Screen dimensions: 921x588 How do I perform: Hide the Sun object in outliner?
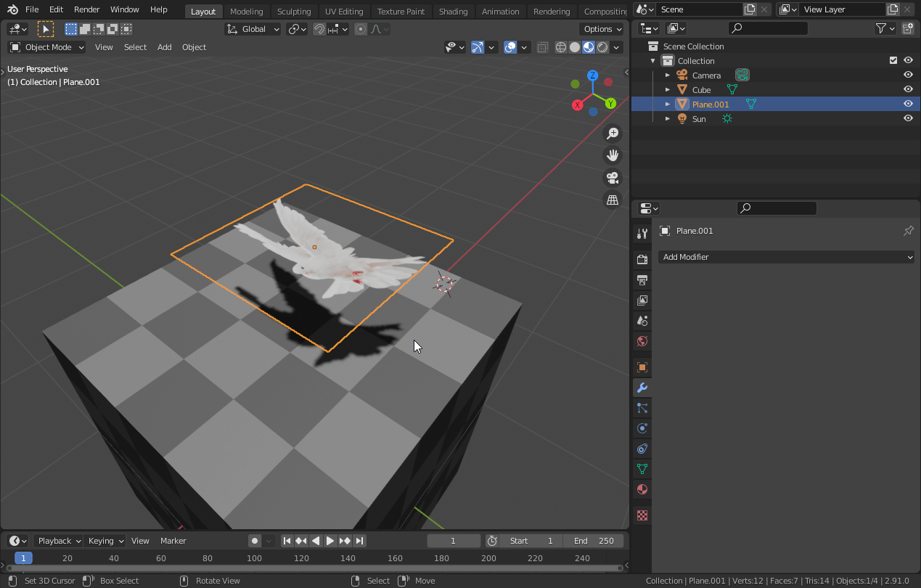click(x=908, y=118)
